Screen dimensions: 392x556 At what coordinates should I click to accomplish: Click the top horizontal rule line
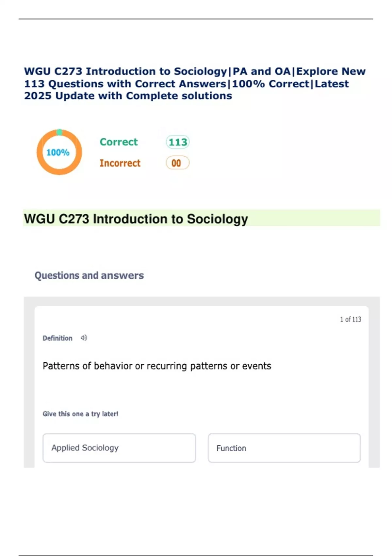click(196, 19)
